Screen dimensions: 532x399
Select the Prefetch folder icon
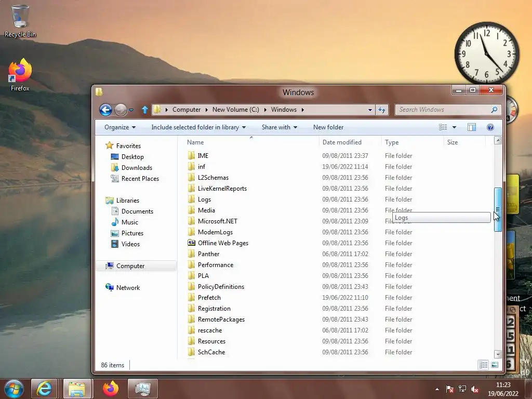click(191, 298)
